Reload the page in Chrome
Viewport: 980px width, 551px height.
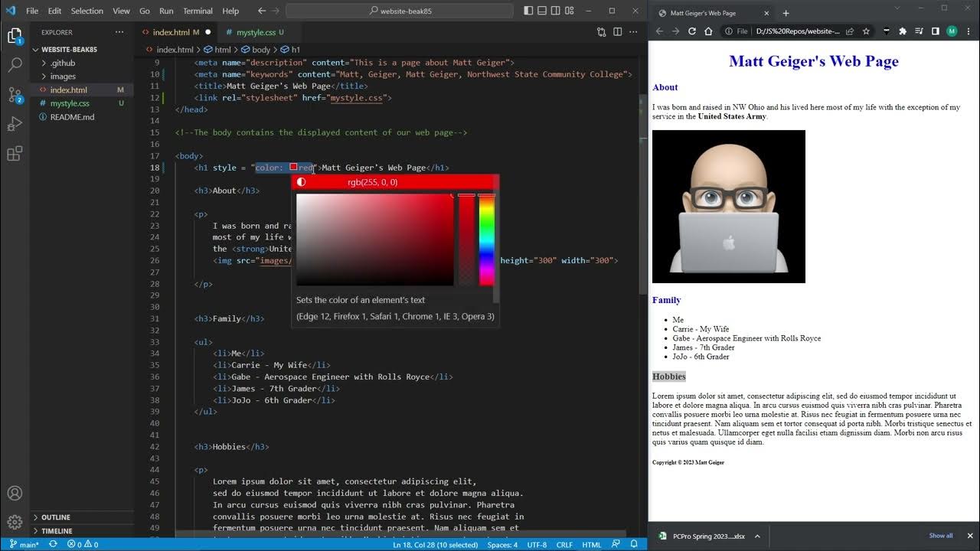point(692,31)
